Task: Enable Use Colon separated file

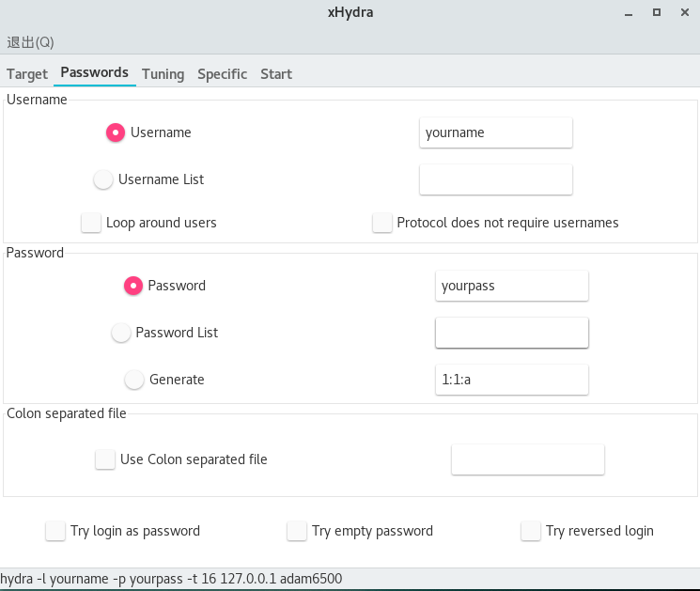Action: point(105,459)
